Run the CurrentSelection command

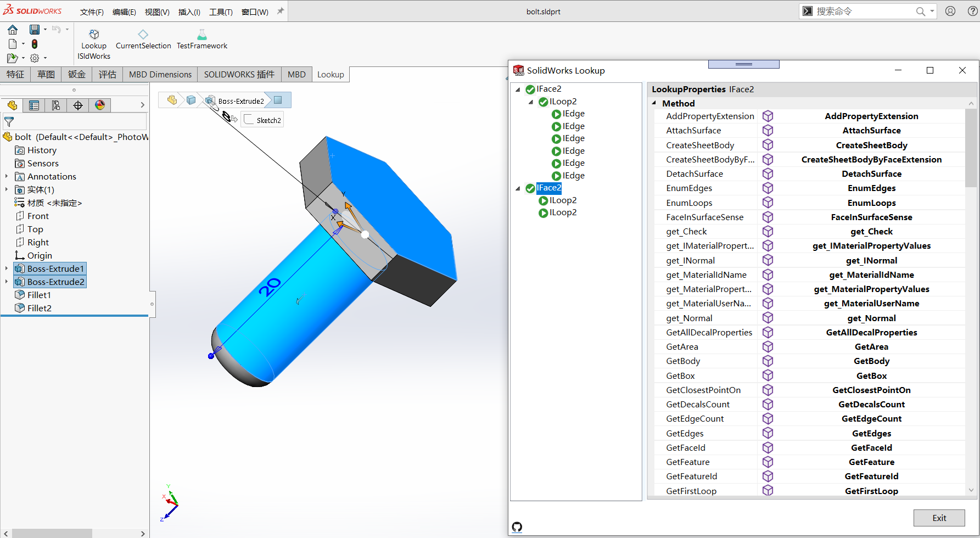point(143,40)
